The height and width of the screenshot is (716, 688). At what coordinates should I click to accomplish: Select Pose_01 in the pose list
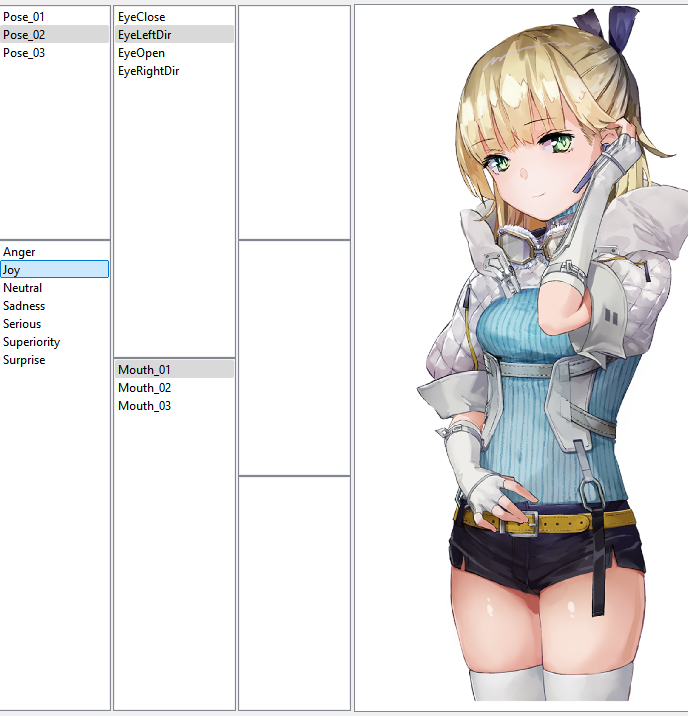click(54, 17)
